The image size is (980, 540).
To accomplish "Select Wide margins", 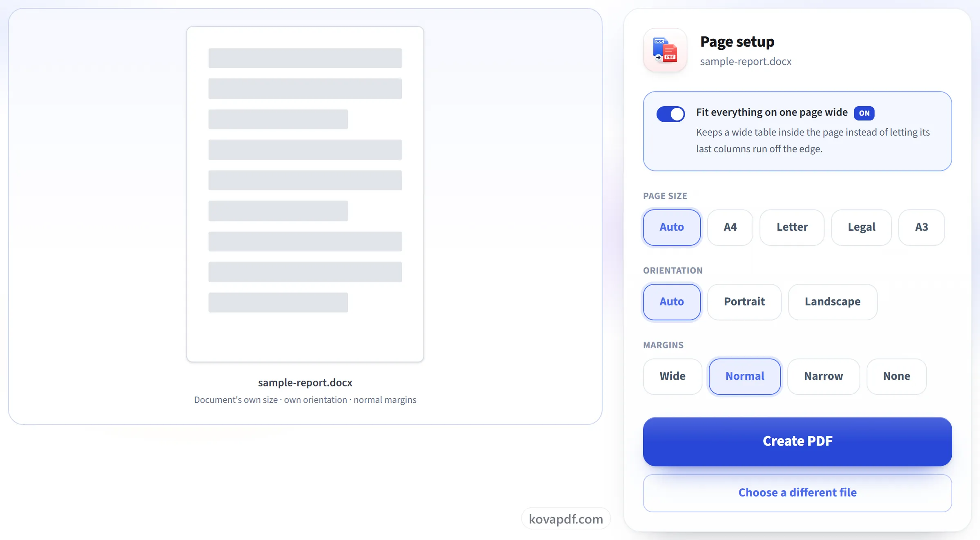I will pyautogui.click(x=673, y=376).
